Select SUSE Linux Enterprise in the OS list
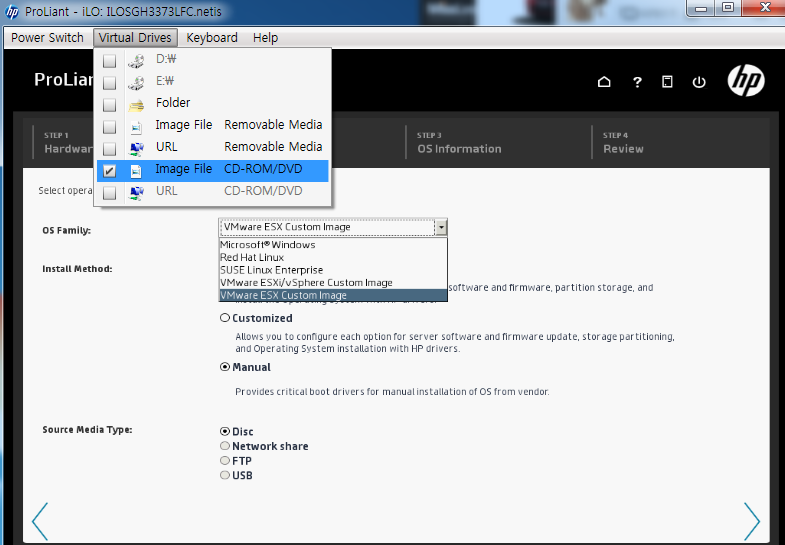Screen dimensions: 785x545 pyautogui.click(x=333, y=270)
